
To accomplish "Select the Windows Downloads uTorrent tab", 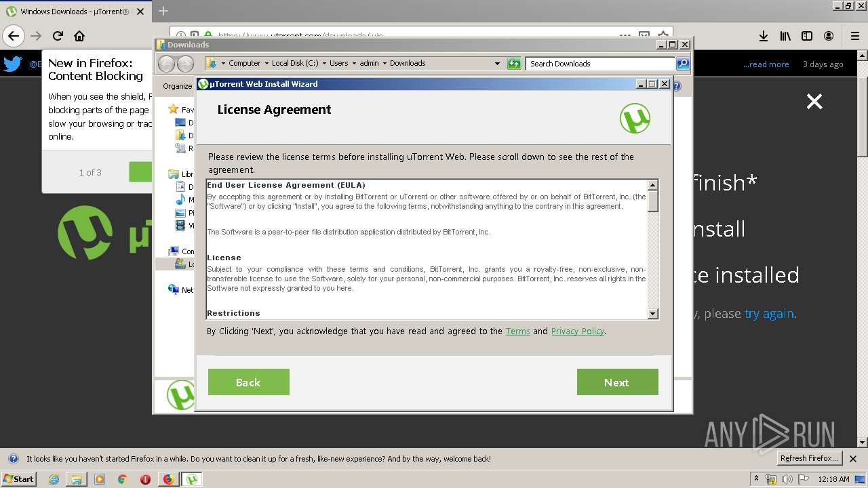I will pos(75,12).
